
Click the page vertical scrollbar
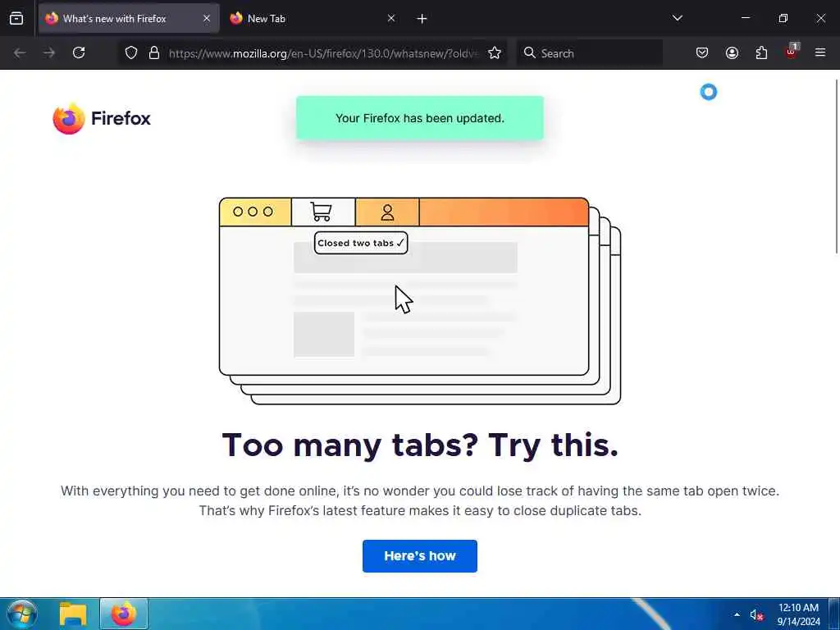[x=836, y=166]
